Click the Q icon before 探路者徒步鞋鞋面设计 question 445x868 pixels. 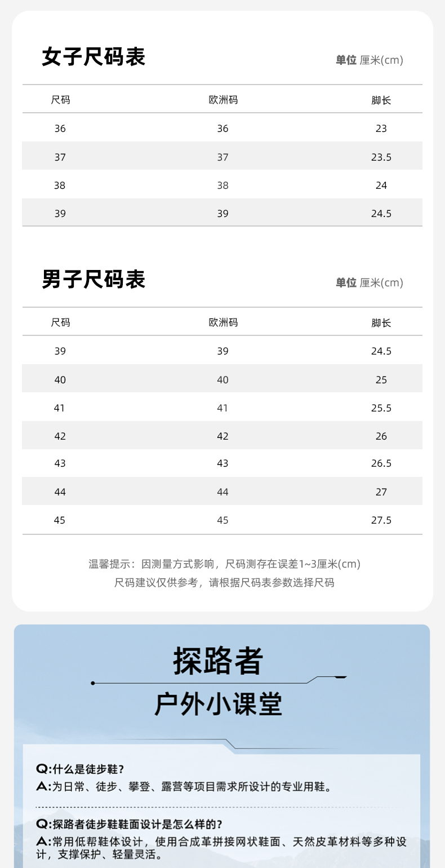click(x=42, y=824)
